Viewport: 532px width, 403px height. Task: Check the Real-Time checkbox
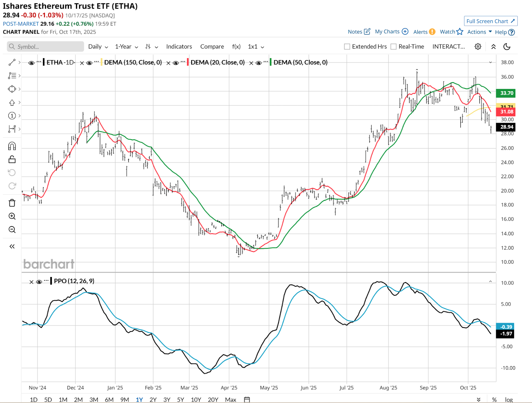click(x=394, y=47)
